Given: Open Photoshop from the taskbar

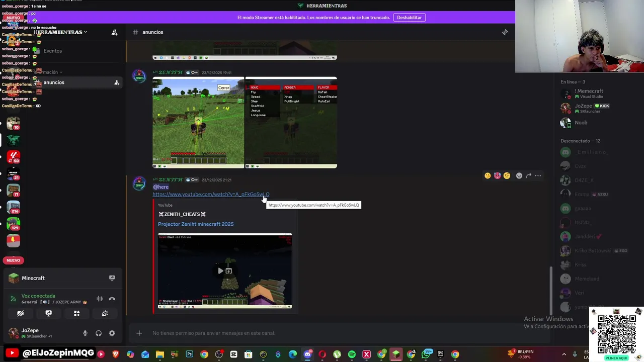Looking at the screenshot, I should point(189,354).
